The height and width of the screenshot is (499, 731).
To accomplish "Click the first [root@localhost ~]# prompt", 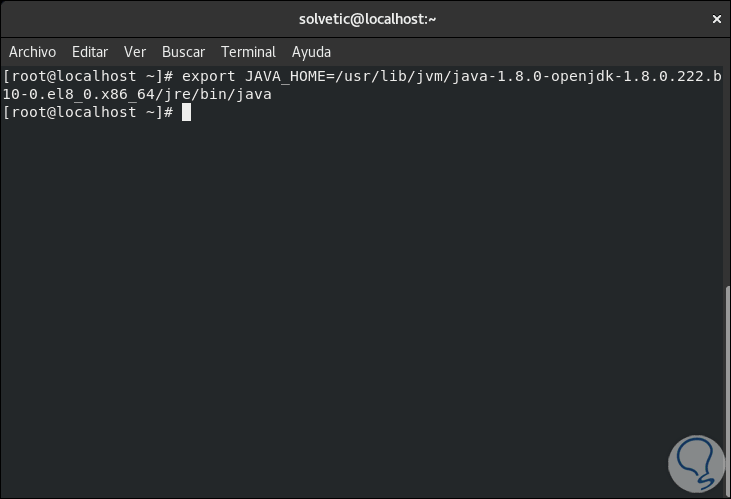I will pyautogui.click(x=90, y=76).
